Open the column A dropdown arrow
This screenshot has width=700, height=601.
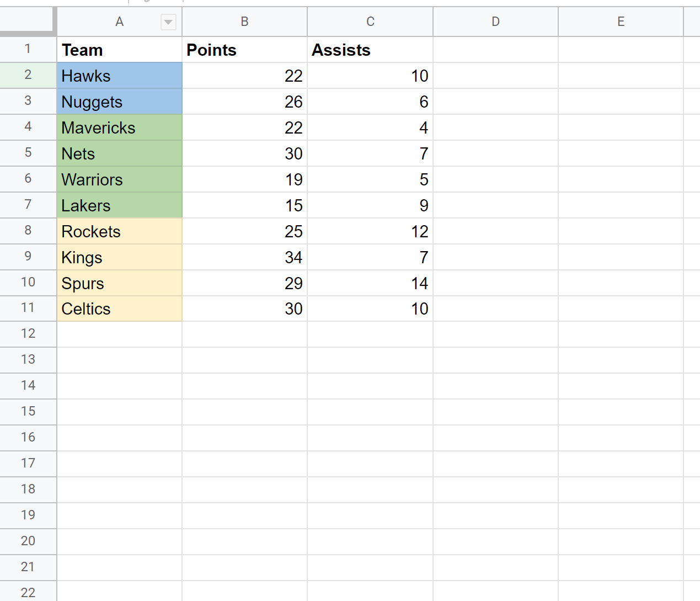pyautogui.click(x=168, y=22)
